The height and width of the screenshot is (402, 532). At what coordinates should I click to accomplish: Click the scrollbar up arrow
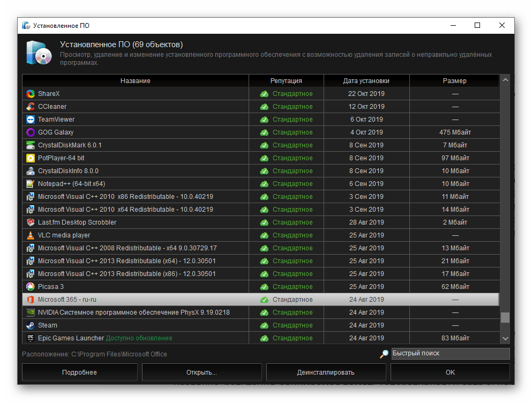tap(505, 80)
